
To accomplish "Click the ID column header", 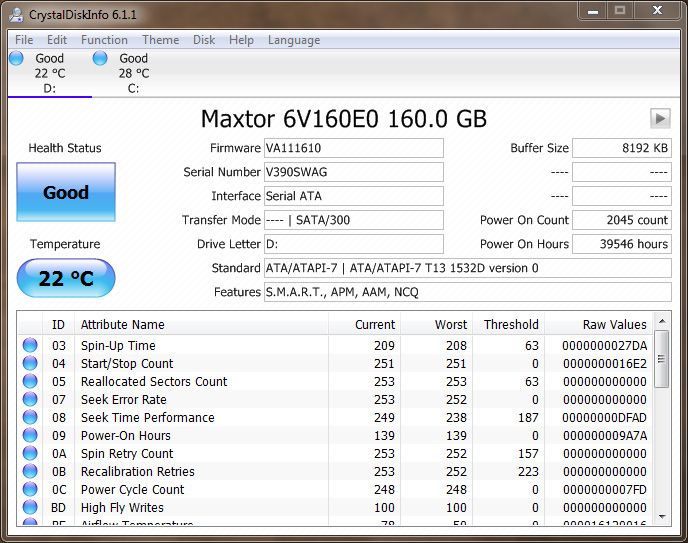I will click(x=58, y=325).
